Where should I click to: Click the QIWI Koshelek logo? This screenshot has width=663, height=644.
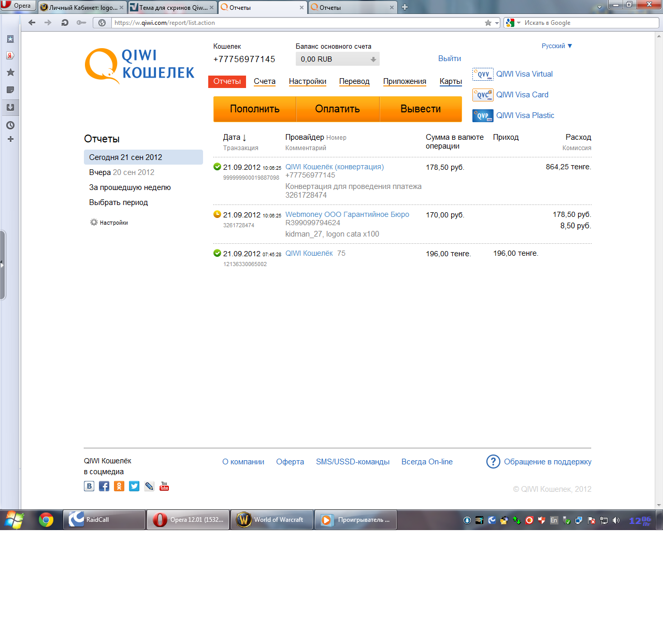point(139,65)
